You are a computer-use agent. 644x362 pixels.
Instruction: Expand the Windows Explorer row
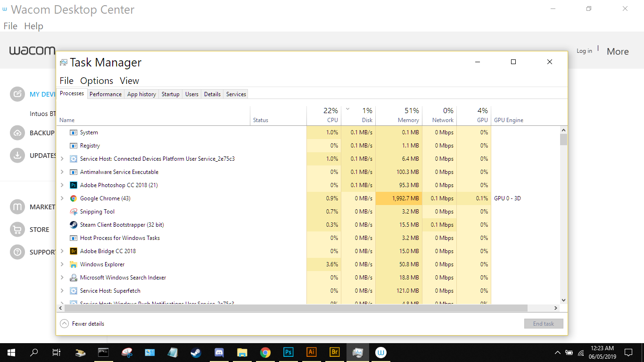click(x=62, y=264)
